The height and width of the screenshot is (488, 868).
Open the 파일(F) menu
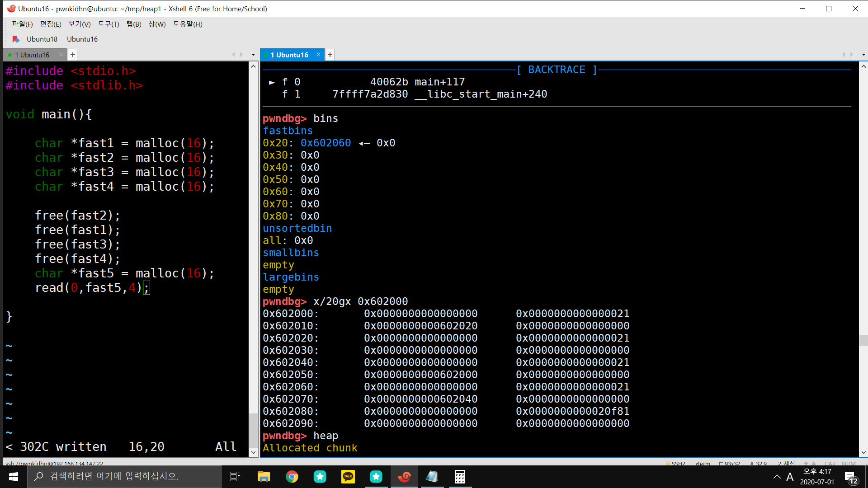pos(22,24)
